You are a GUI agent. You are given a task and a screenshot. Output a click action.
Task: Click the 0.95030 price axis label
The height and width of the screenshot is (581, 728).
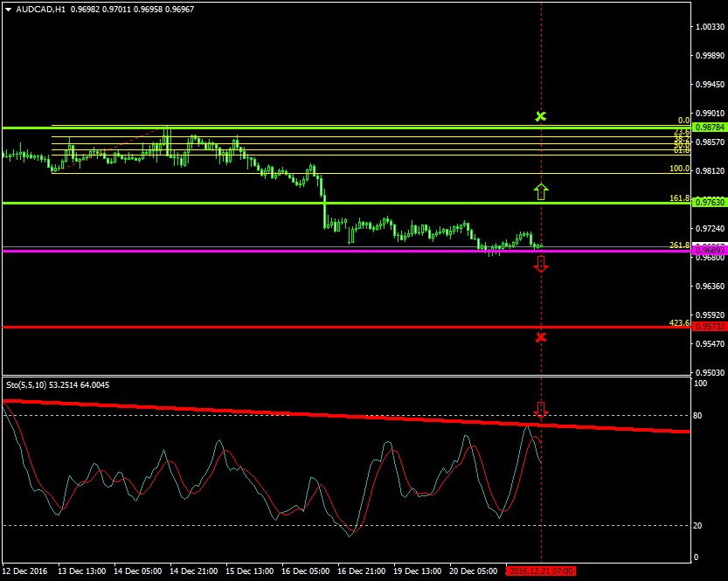pos(710,373)
